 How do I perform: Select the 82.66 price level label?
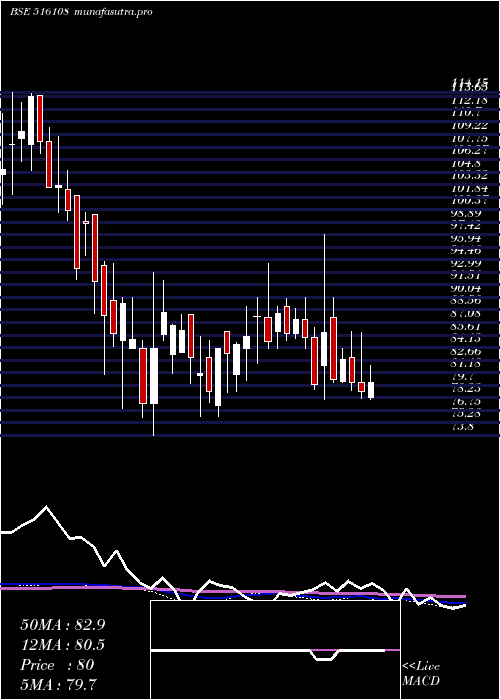[x=467, y=351]
